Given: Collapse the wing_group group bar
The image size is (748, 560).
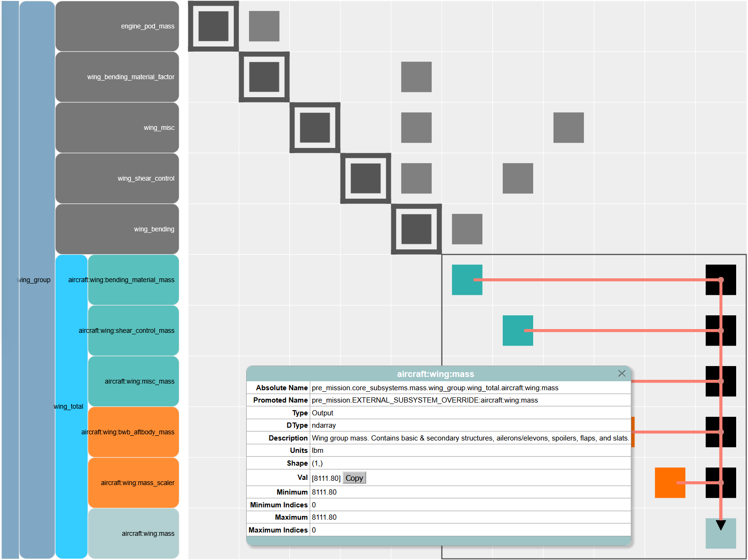Looking at the screenshot, I should (37, 280).
